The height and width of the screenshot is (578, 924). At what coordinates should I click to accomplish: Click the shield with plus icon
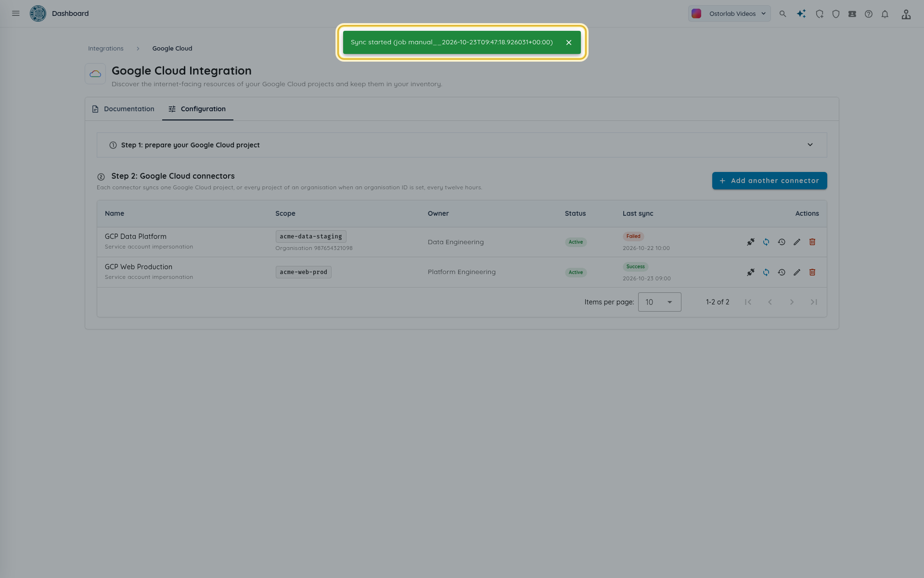tap(820, 14)
